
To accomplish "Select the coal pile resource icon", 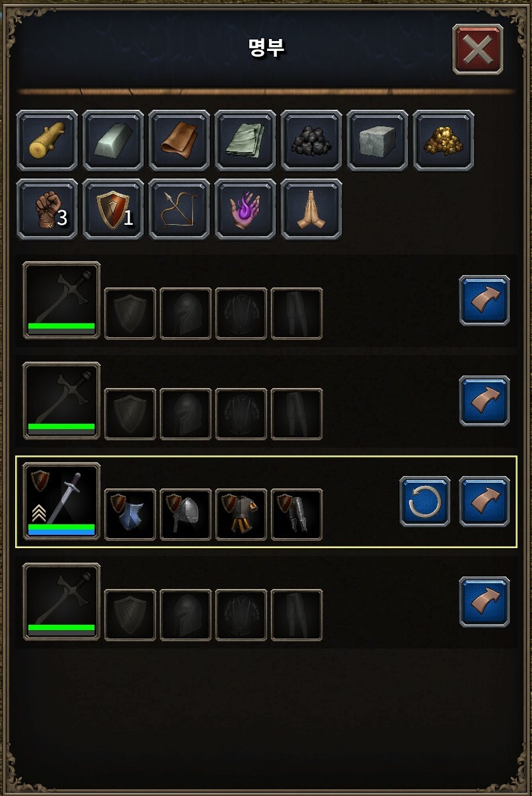I will click(311, 140).
